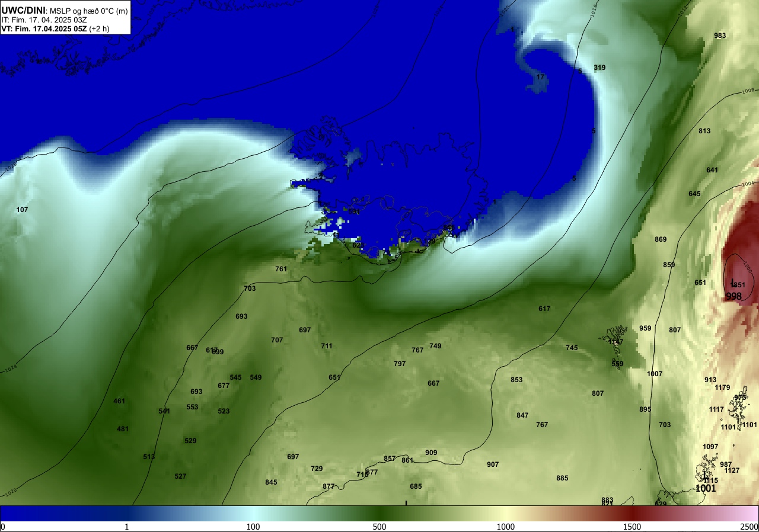Image resolution: width=759 pixels, height=532 pixels.
Task: Click the 729 height value
Action: point(317,469)
